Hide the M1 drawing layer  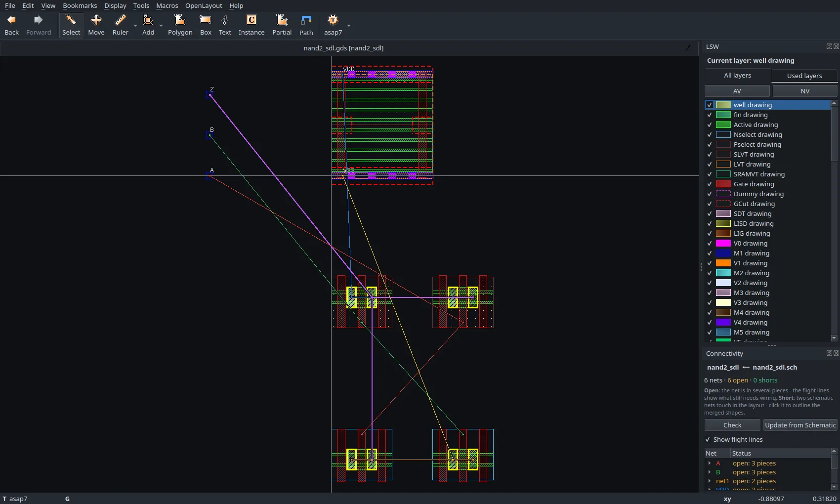click(x=710, y=253)
